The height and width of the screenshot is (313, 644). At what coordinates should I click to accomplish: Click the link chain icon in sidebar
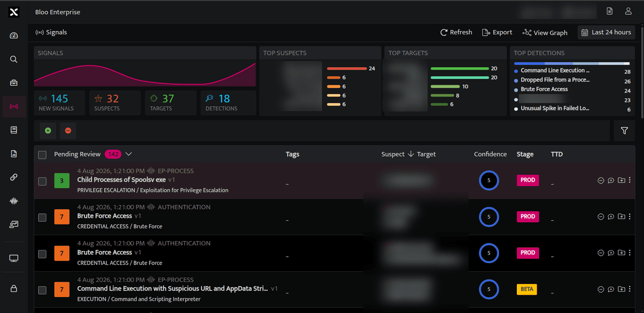(x=14, y=177)
